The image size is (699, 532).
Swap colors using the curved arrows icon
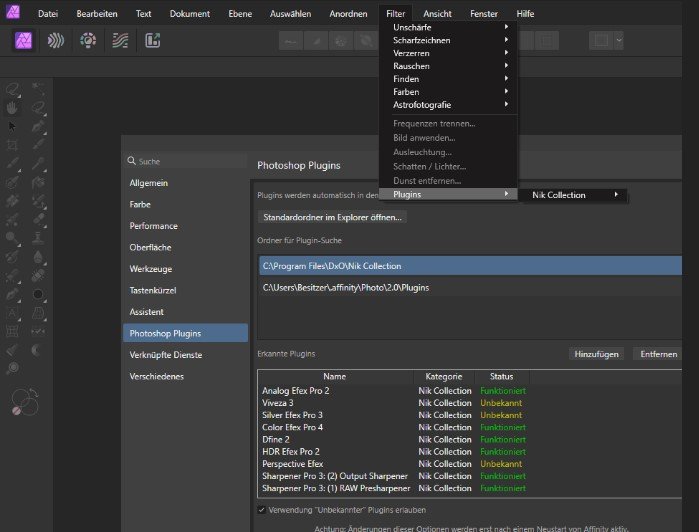click(34, 393)
